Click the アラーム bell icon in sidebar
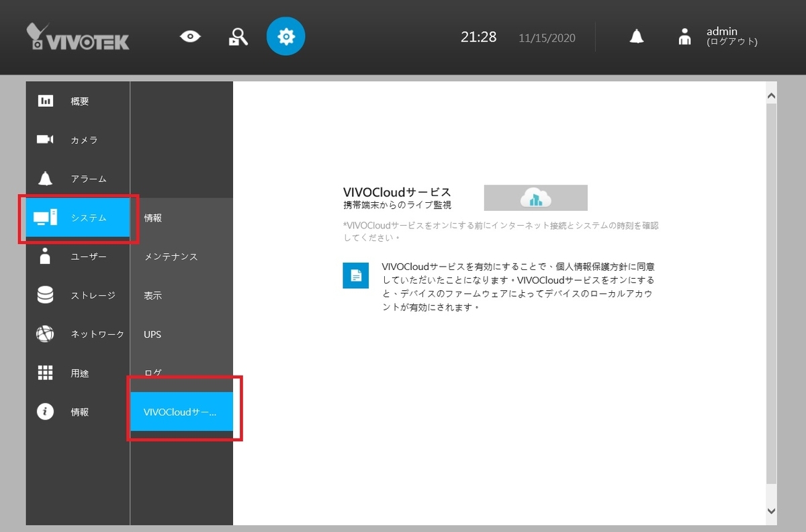 [x=45, y=179]
